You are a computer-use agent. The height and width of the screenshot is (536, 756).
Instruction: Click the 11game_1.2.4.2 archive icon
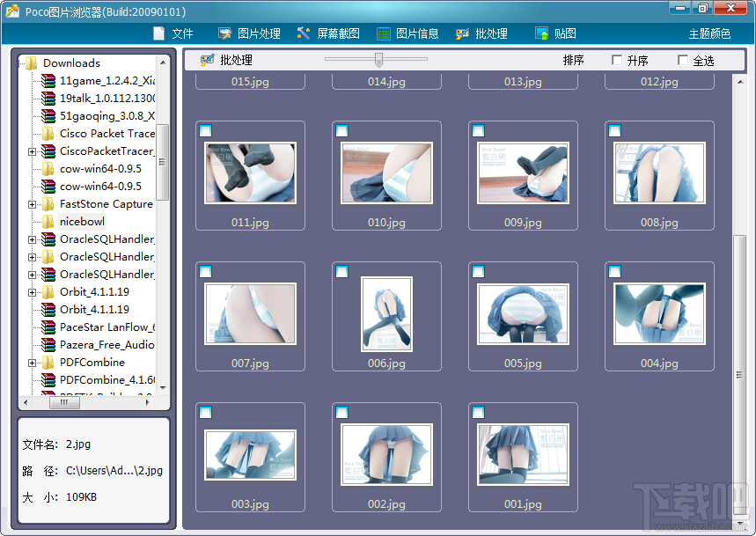[x=48, y=80]
